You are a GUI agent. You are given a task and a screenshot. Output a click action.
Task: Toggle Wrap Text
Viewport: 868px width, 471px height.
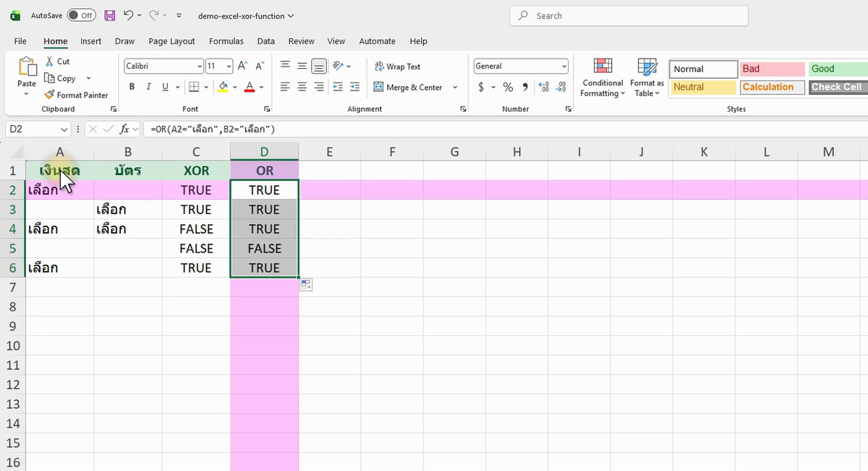[x=397, y=66]
